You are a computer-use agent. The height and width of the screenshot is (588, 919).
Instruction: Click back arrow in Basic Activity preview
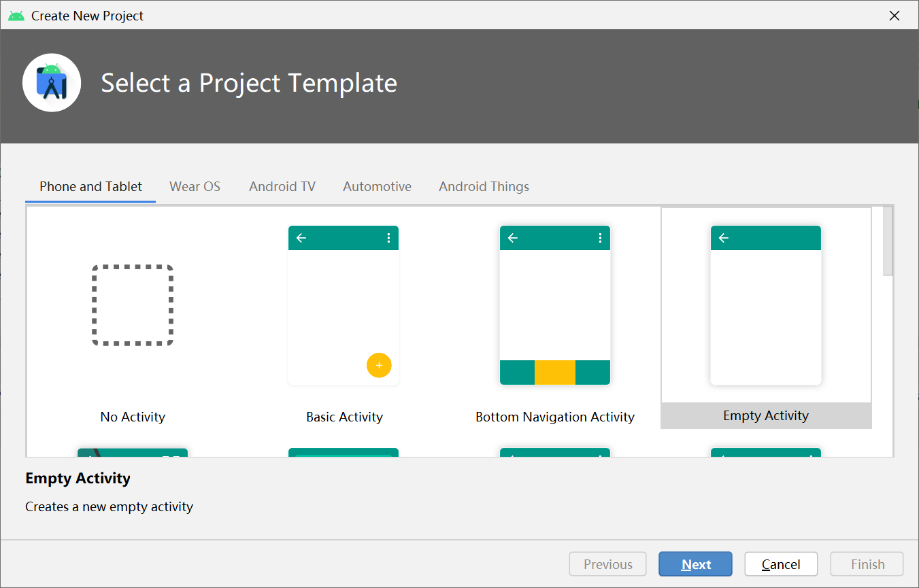coord(301,238)
